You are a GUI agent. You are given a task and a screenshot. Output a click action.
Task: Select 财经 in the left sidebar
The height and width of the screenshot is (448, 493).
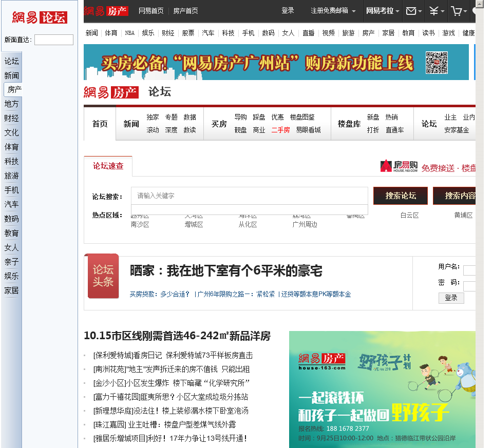[x=12, y=119]
